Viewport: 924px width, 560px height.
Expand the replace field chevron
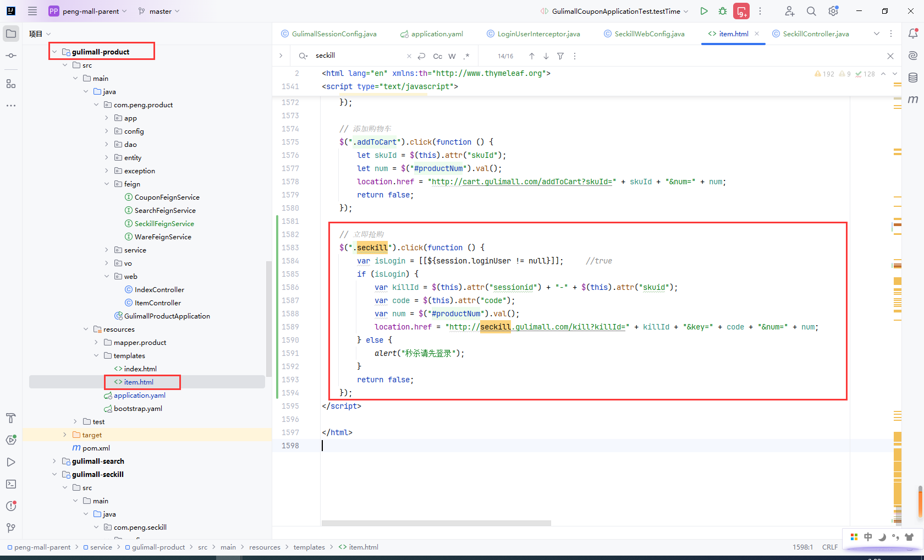(x=281, y=56)
